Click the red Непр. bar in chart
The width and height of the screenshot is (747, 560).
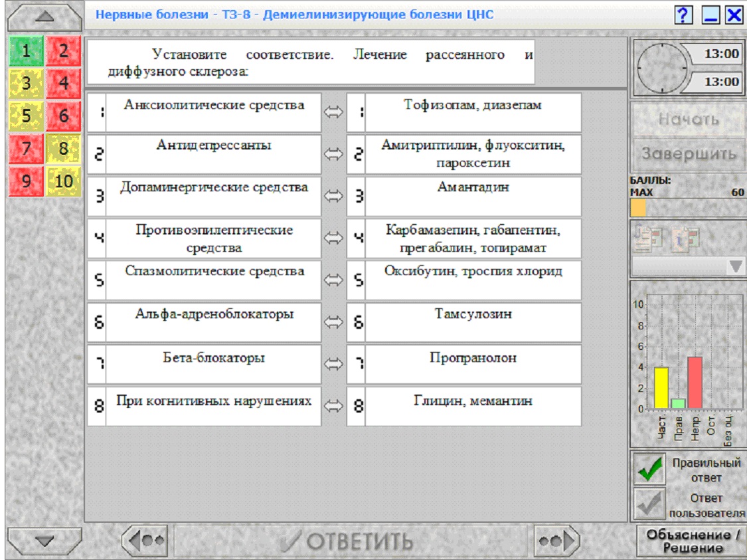click(x=695, y=383)
